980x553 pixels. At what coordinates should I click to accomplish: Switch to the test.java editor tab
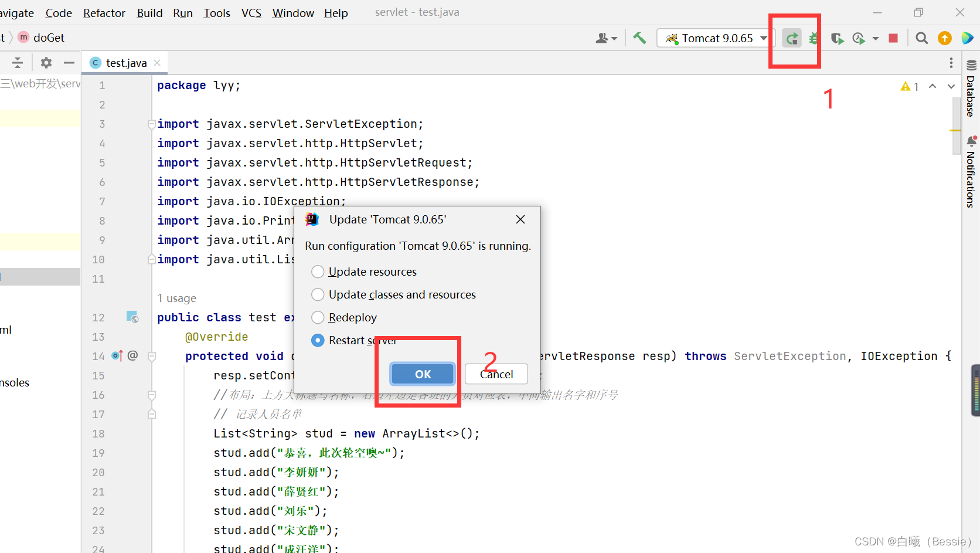point(123,62)
